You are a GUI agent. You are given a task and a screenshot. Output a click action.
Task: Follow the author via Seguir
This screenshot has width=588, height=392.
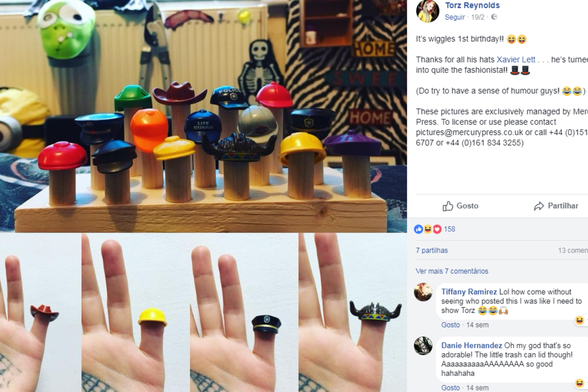click(455, 17)
